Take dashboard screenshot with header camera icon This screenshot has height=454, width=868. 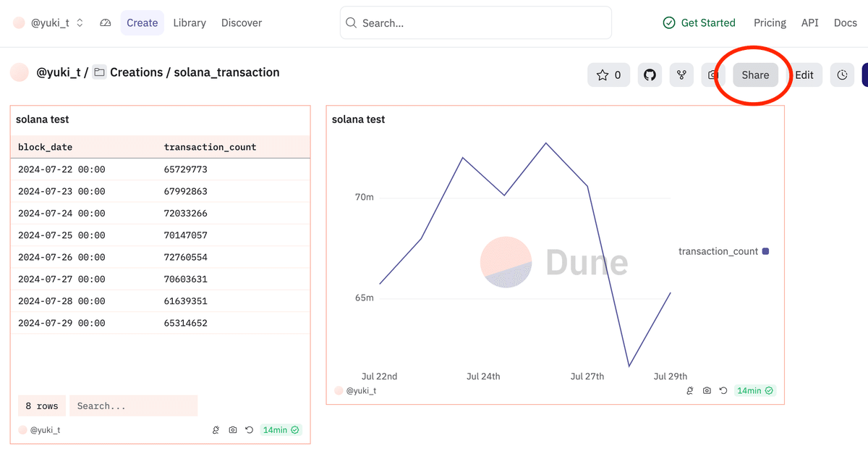pos(712,75)
